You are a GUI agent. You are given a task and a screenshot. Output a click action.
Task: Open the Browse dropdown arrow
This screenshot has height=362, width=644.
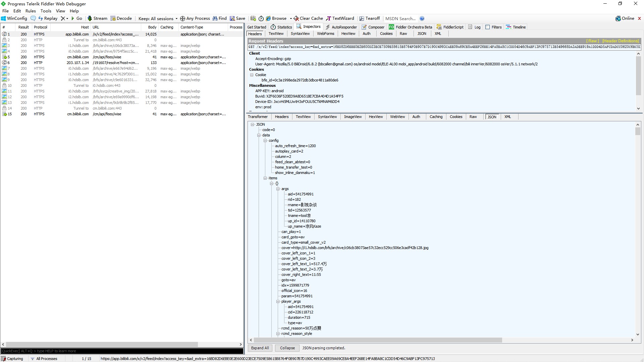pos(291,18)
